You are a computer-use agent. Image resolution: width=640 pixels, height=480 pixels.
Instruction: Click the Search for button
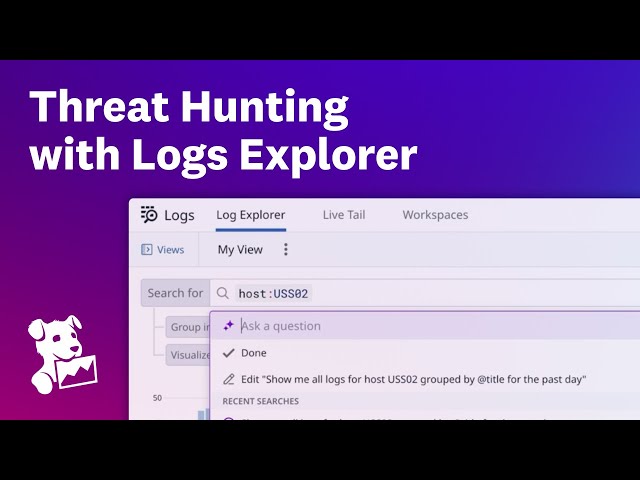[176, 293]
